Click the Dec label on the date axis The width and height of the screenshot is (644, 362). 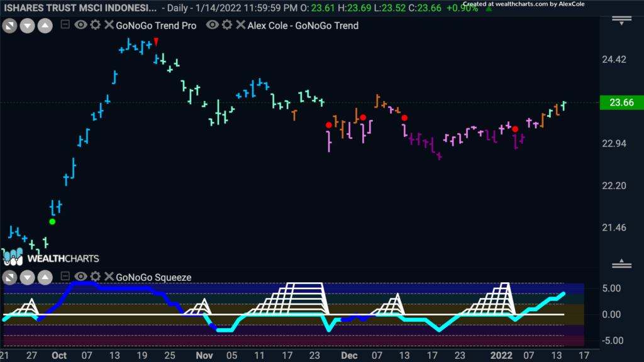(349, 356)
